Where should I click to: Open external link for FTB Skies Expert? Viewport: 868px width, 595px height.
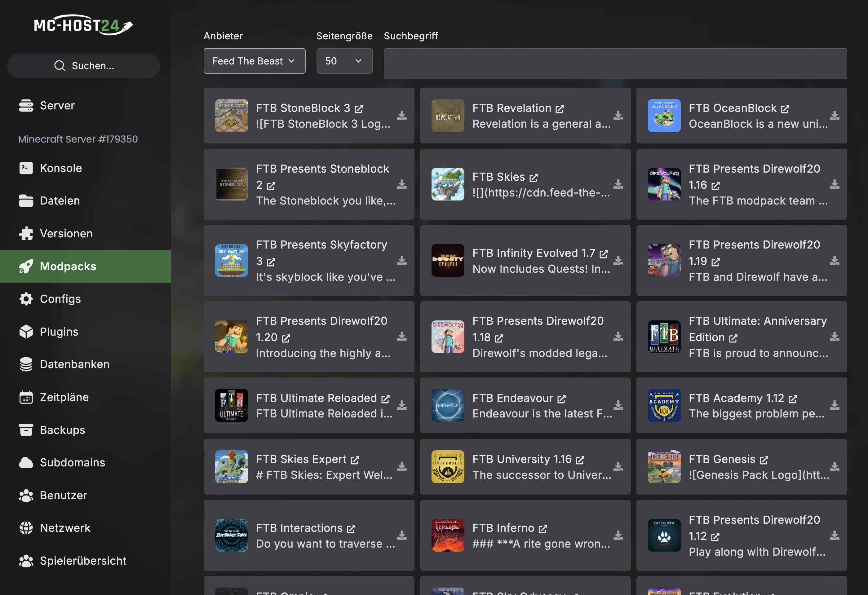pyautogui.click(x=354, y=460)
